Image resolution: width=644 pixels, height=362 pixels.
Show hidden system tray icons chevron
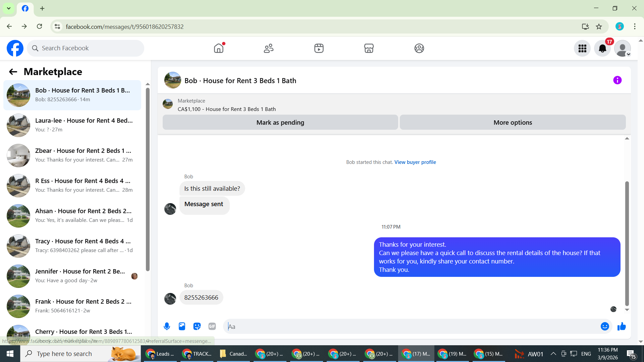(x=553, y=354)
